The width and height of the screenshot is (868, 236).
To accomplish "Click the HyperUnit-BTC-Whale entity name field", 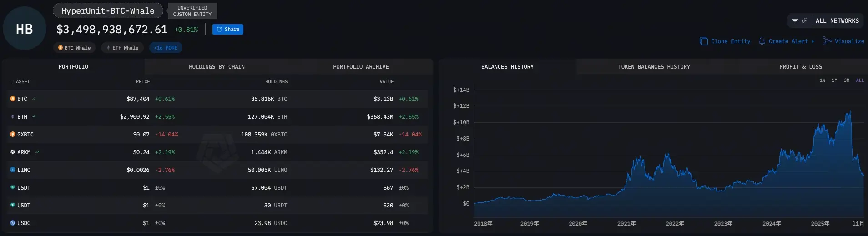I will [x=108, y=10].
